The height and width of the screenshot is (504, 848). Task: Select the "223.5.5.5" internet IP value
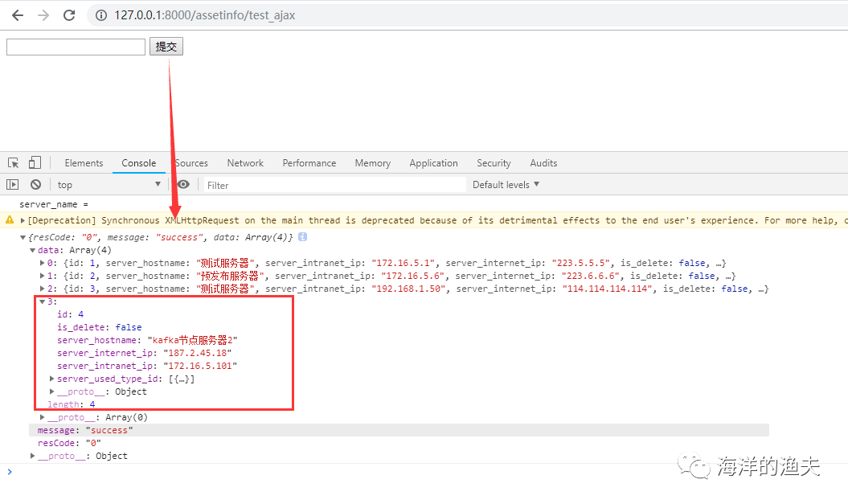tap(581, 263)
